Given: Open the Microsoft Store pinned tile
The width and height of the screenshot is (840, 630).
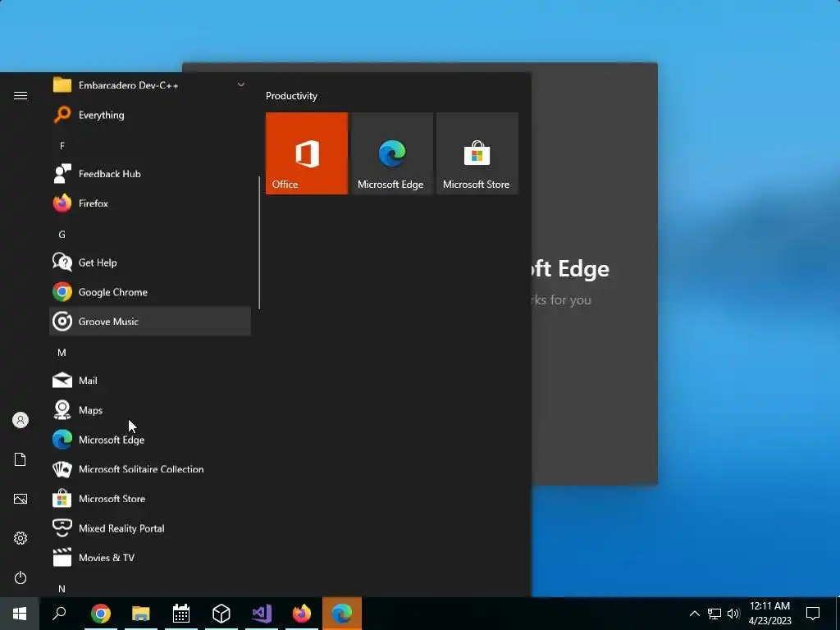Looking at the screenshot, I should point(477,153).
